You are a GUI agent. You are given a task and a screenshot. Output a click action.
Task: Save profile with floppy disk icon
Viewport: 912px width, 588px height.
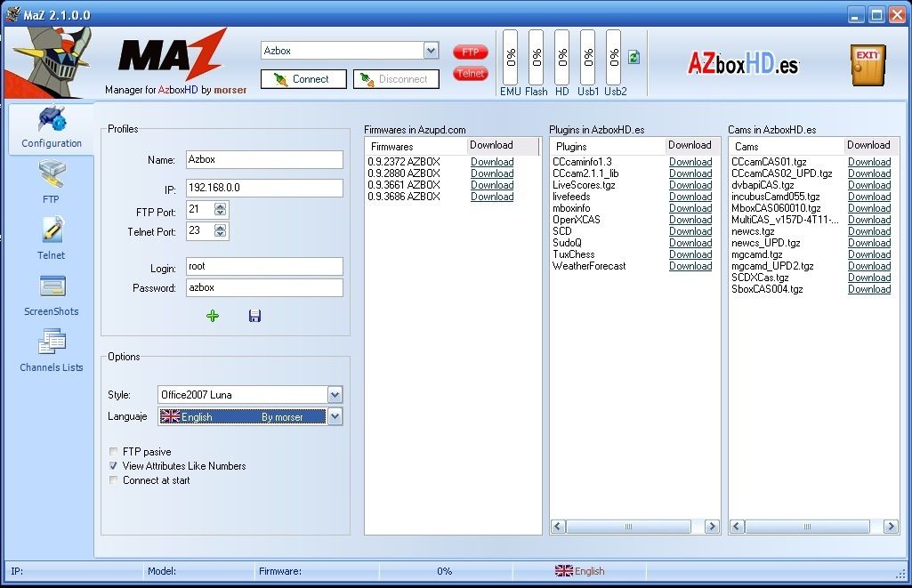point(254,316)
